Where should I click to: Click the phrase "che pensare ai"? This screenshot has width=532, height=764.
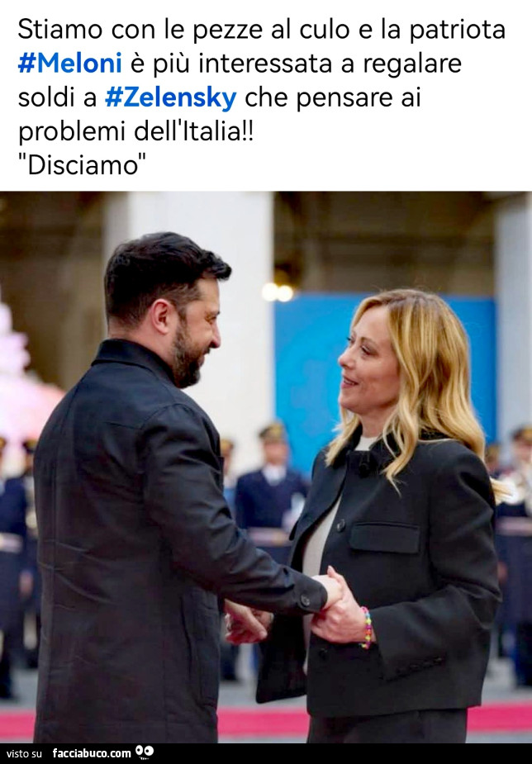pos(332,98)
